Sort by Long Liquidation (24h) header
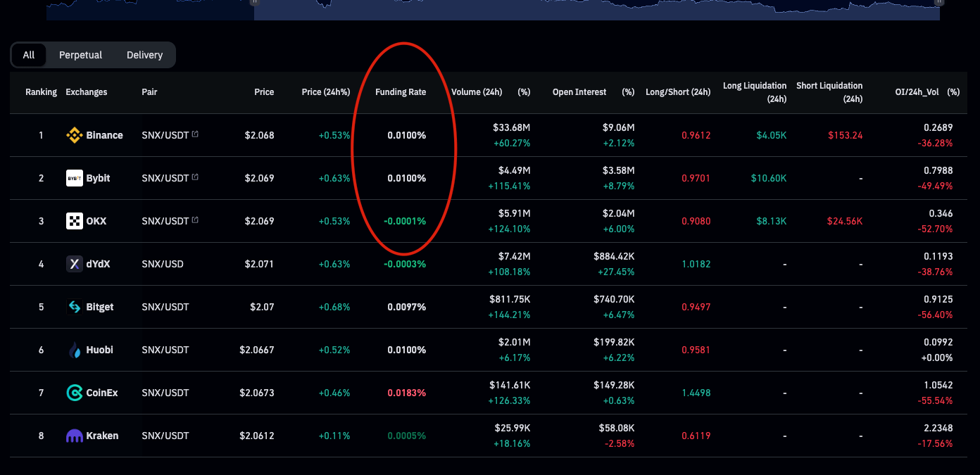 755,92
